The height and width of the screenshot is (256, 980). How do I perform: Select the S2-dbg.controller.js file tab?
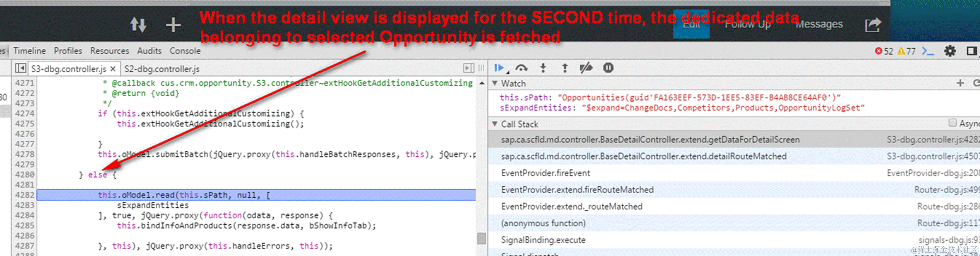pyautogui.click(x=162, y=69)
